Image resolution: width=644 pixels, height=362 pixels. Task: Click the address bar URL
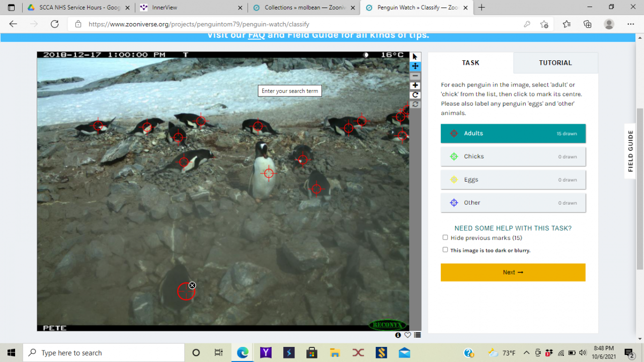coord(199,24)
